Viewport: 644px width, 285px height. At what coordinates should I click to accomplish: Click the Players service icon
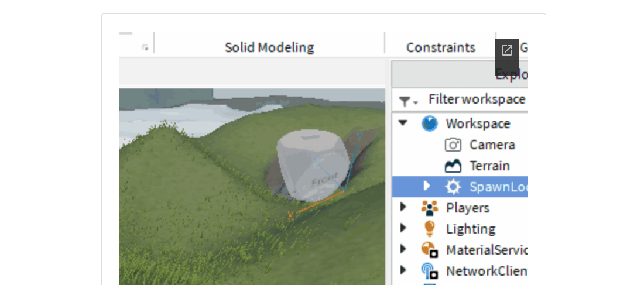point(429,208)
